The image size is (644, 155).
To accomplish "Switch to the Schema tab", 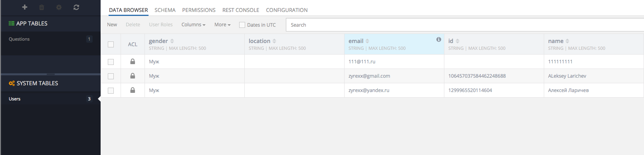I will click(165, 10).
